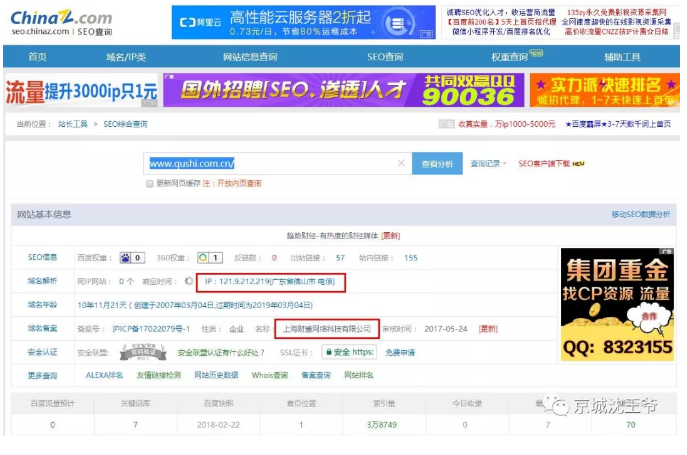
Task: Click the 站内链接 count 155
Action: [x=411, y=258]
